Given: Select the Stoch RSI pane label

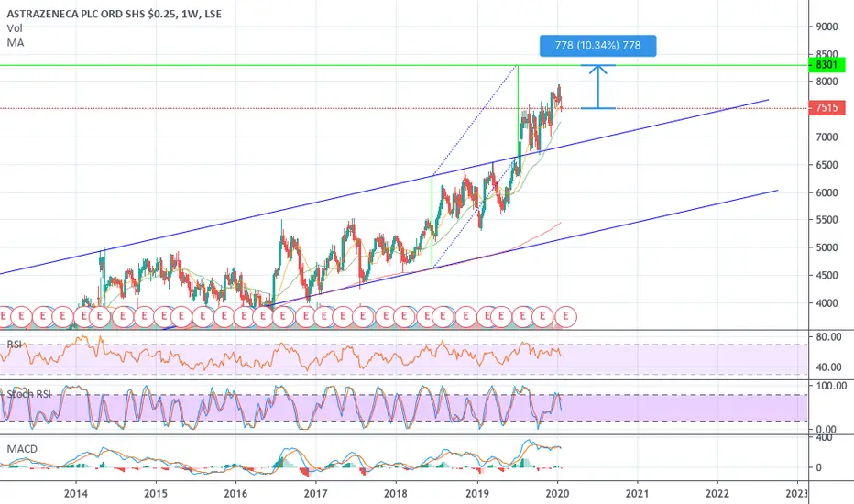Looking at the screenshot, I should (x=29, y=393).
